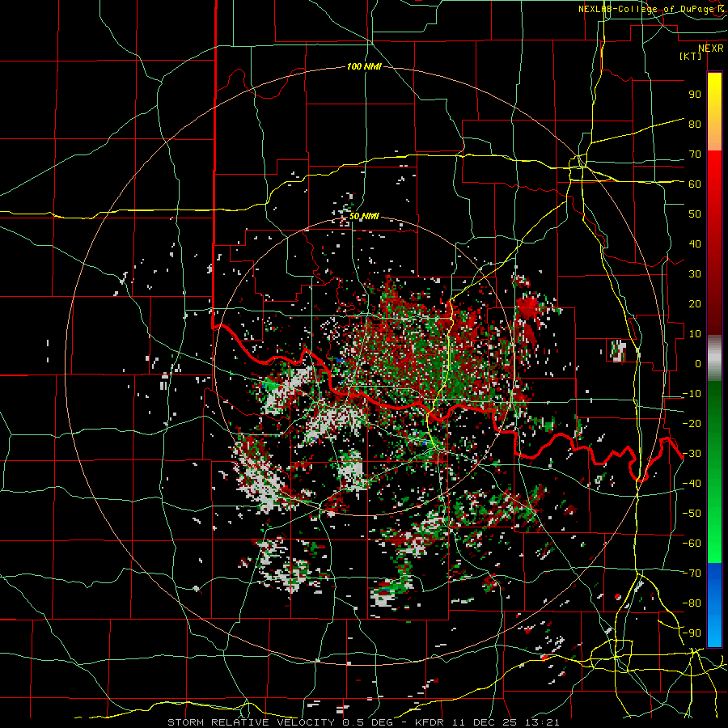
Task: Click the 70 knot label on the color scale
Action: click(695, 154)
